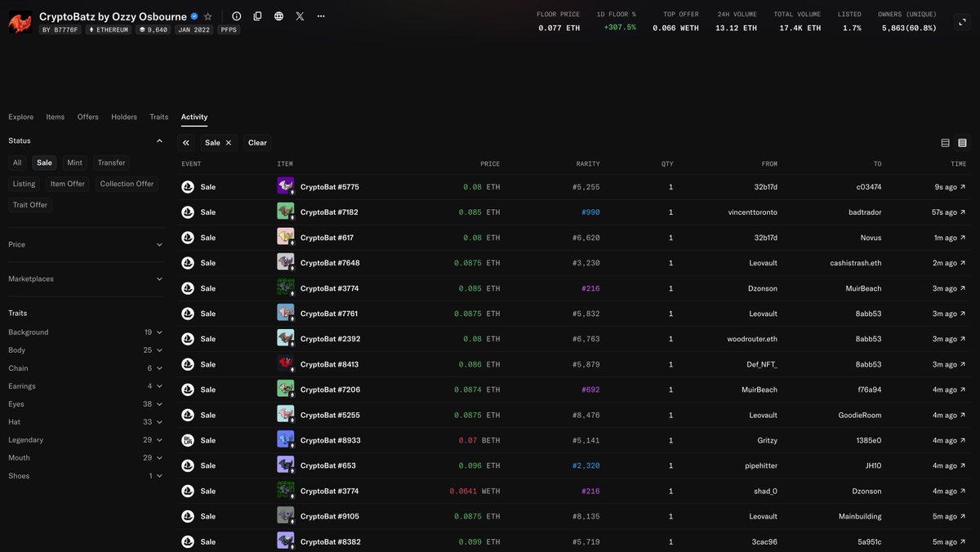Switch to the Traits tab
The image size is (980, 552).
(x=159, y=117)
